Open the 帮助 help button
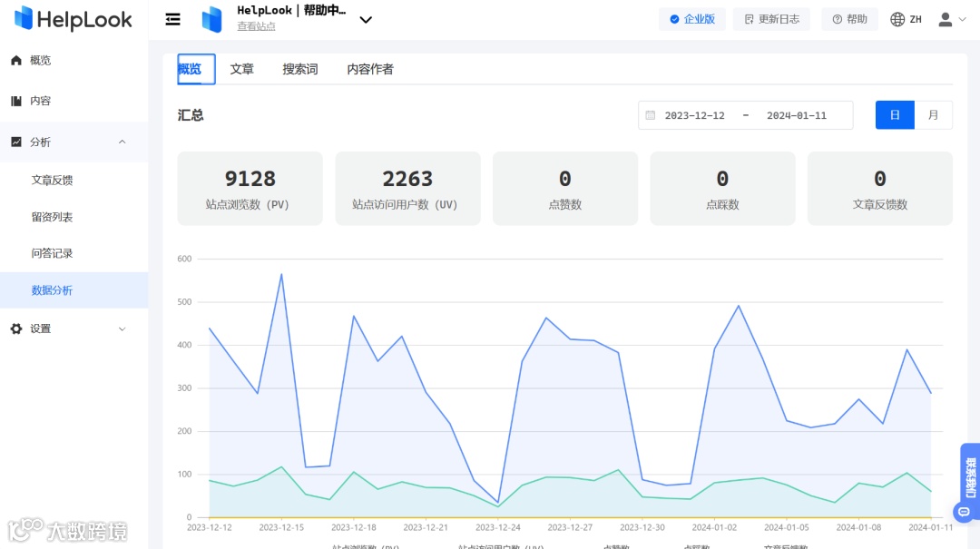This screenshot has height=549, width=980. [x=850, y=19]
